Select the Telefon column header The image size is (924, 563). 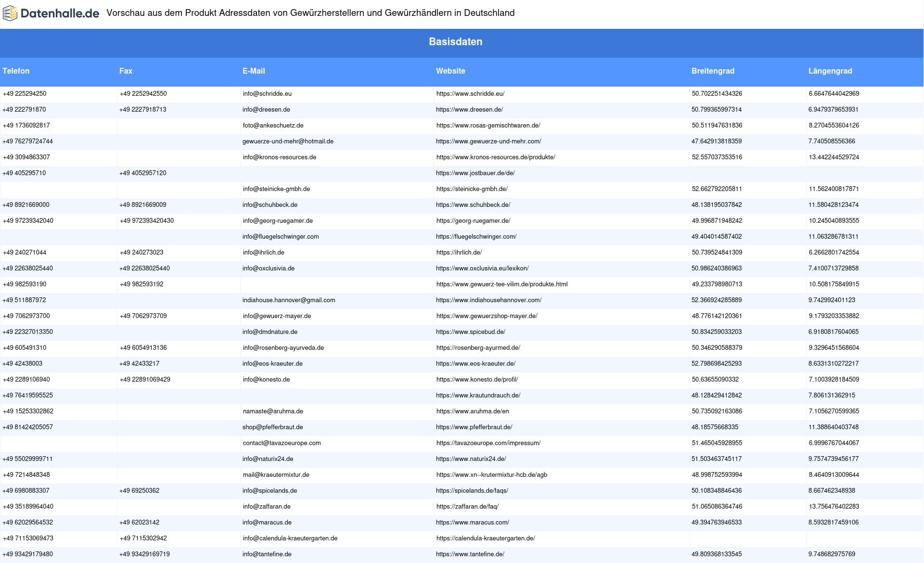point(16,71)
